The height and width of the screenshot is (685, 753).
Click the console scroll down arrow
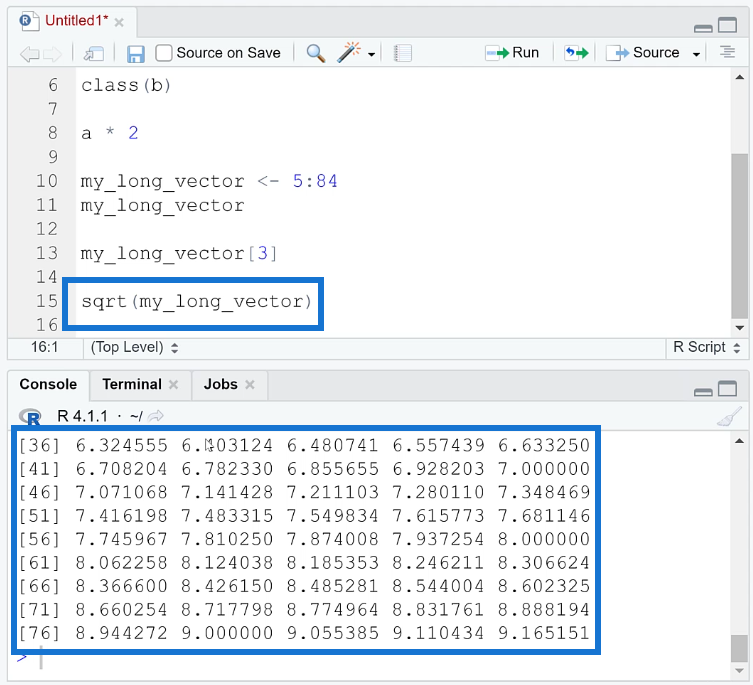[x=740, y=671]
